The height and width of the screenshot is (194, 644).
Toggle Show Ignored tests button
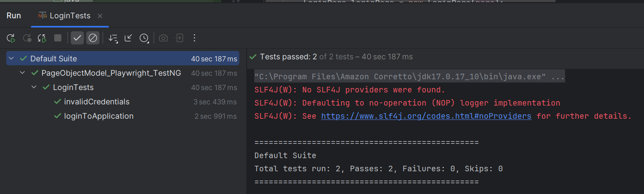[x=93, y=38]
